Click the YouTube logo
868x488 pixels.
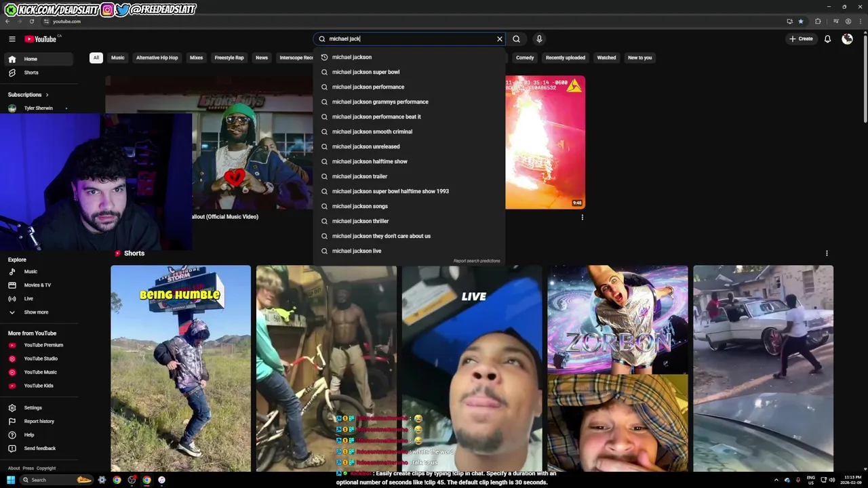point(41,39)
